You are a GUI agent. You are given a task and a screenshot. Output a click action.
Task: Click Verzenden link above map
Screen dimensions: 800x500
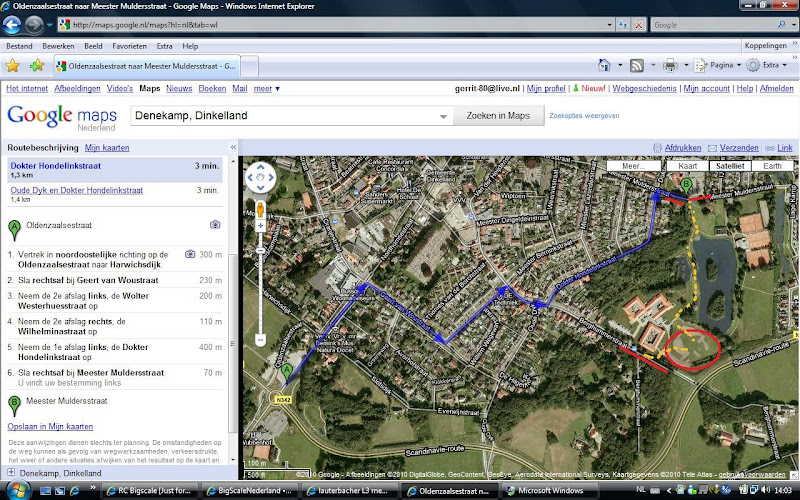point(739,147)
